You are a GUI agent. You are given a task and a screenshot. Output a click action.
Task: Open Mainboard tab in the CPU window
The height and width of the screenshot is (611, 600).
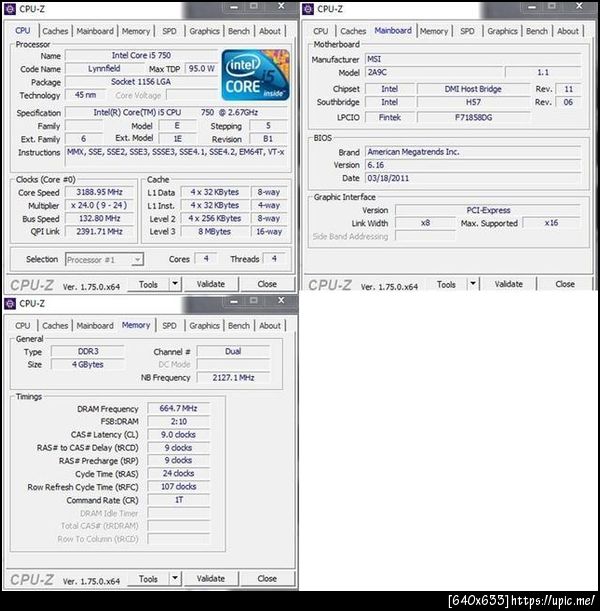[x=95, y=31]
